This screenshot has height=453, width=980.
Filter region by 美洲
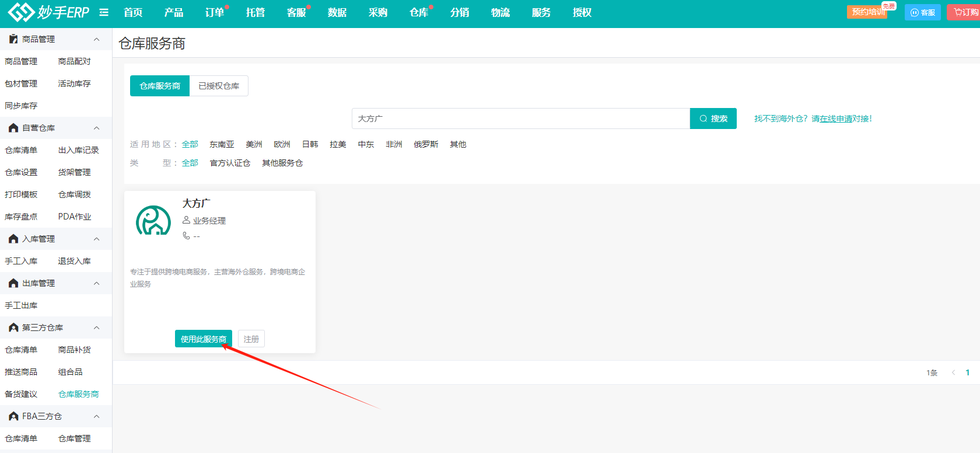(x=254, y=144)
